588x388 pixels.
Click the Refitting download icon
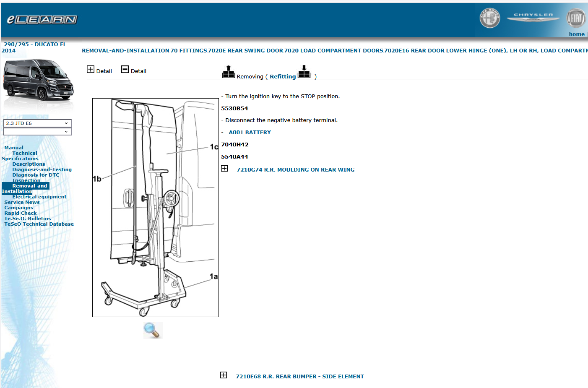[304, 72]
